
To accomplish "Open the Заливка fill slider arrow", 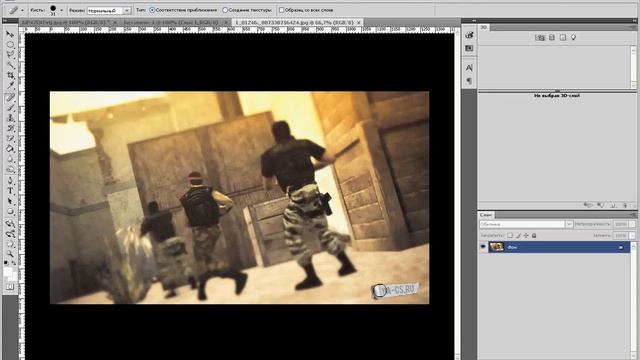I will click(632, 236).
